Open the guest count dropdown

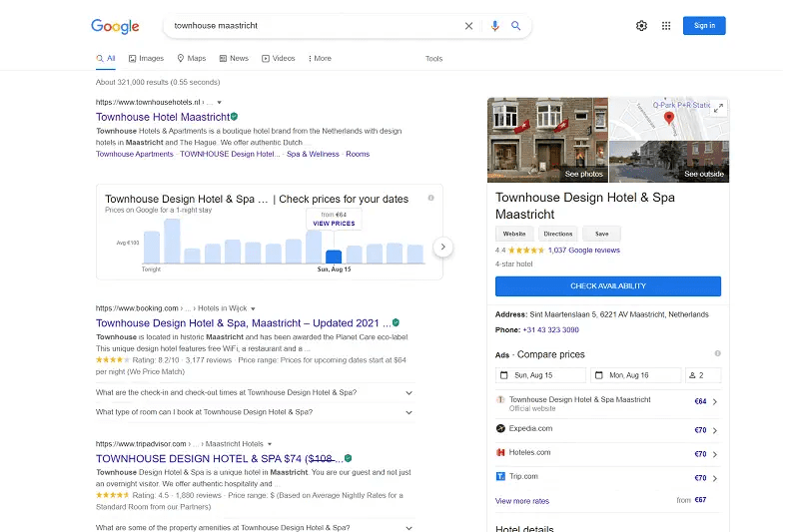[703, 375]
